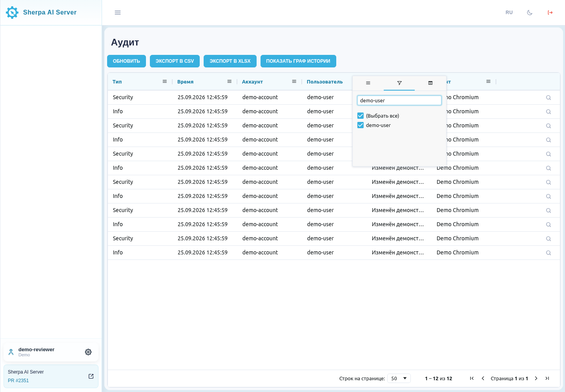Click the red logout icon
The width and height of the screenshot is (565, 392).
tap(550, 13)
